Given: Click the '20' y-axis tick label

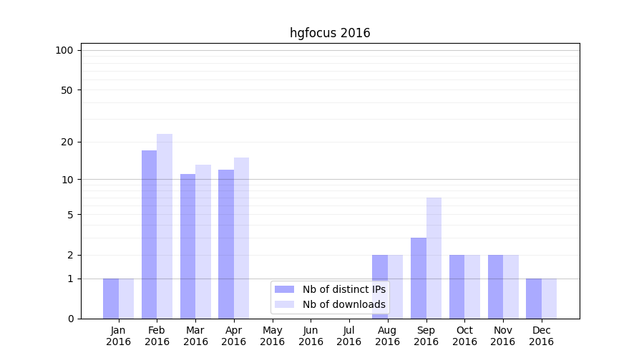Looking at the screenshot, I should [x=67, y=142].
